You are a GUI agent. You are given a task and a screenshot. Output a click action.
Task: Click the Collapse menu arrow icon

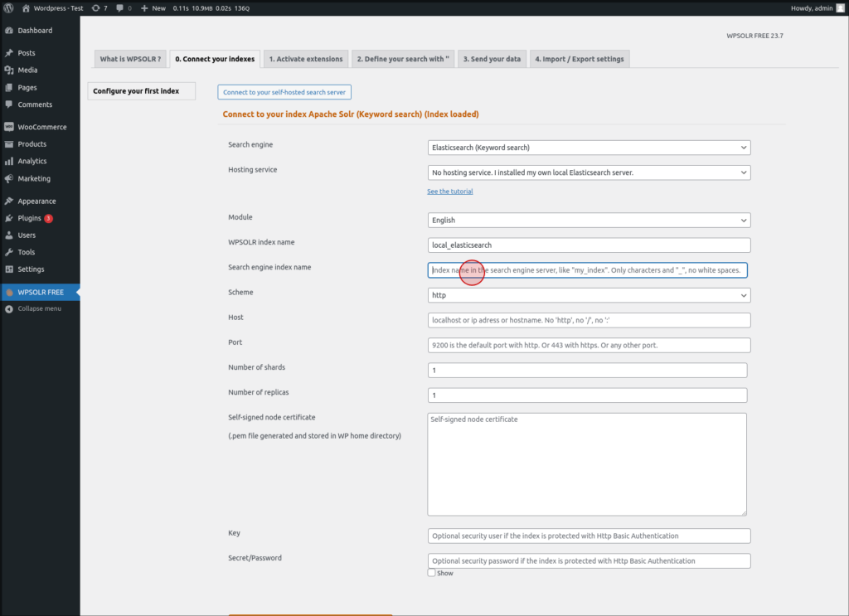pos(8,308)
